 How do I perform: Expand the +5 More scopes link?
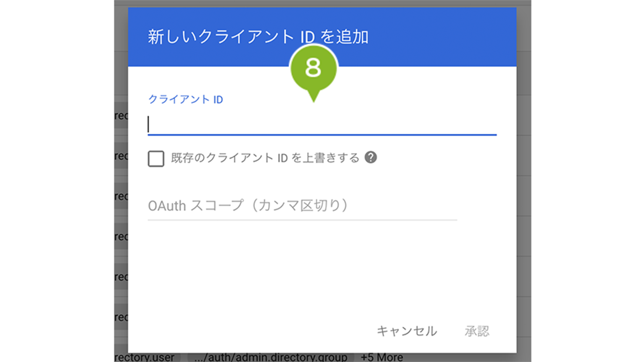382,357
